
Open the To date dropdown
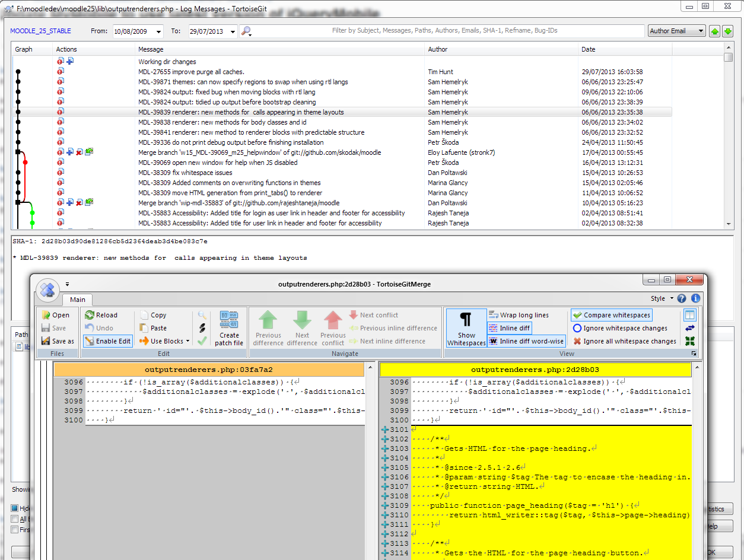[x=232, y=31]
